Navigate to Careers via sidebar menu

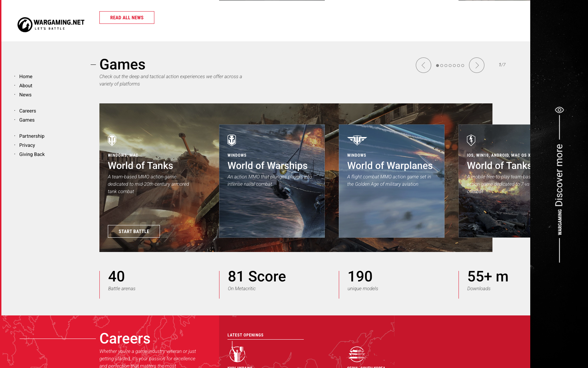click(x=27, y=111)
